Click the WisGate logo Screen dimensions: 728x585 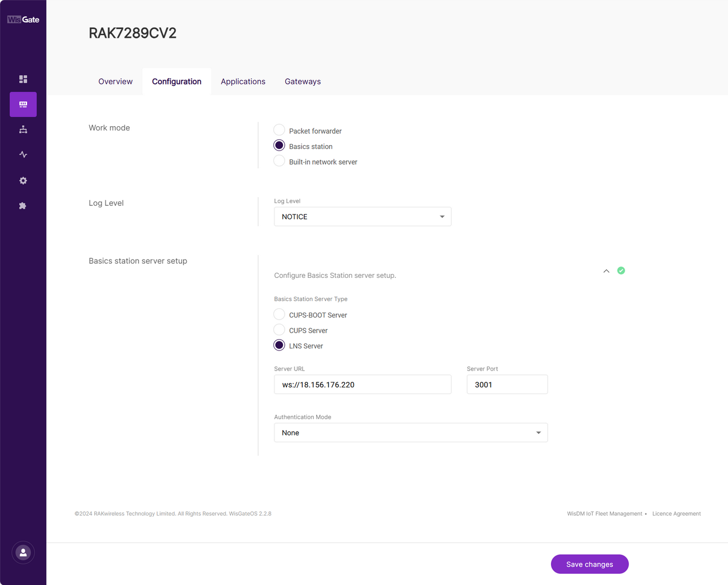coord(23,19)
